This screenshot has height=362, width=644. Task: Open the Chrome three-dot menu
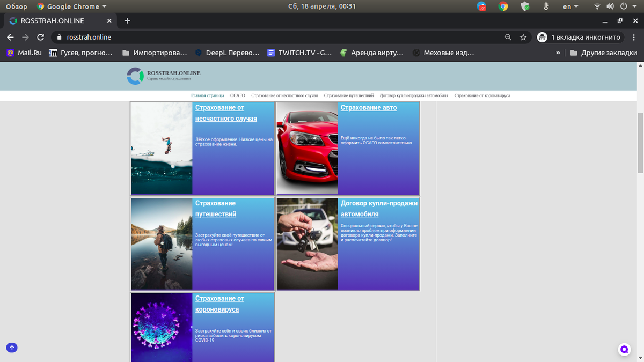(x=634, y=38)
